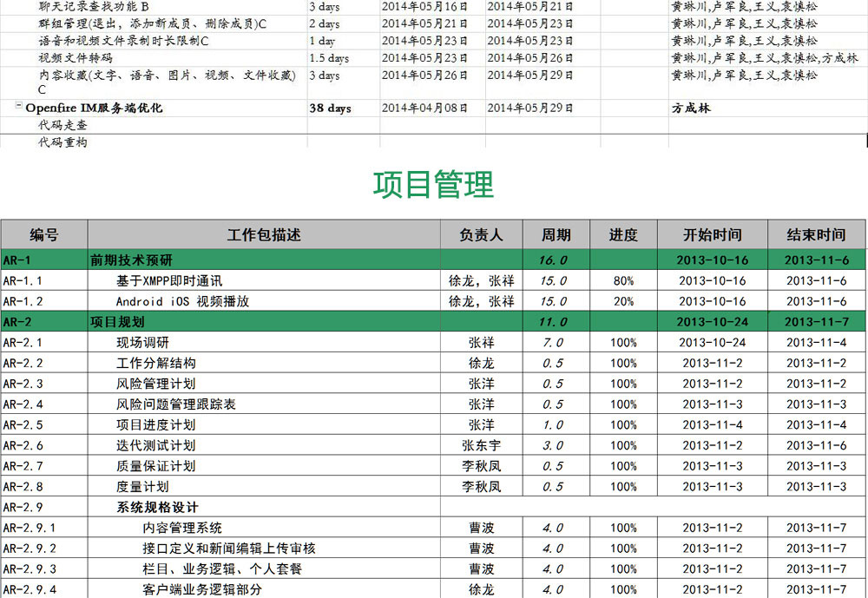Click the 视频文件转码 task name

point(76,58)
